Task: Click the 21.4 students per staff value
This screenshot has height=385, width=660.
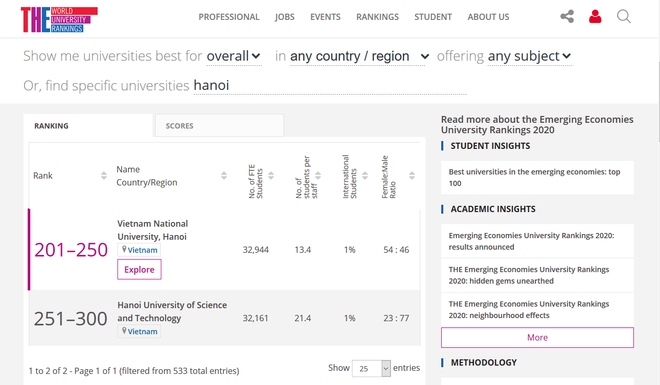Action: [x=303, y=319]
